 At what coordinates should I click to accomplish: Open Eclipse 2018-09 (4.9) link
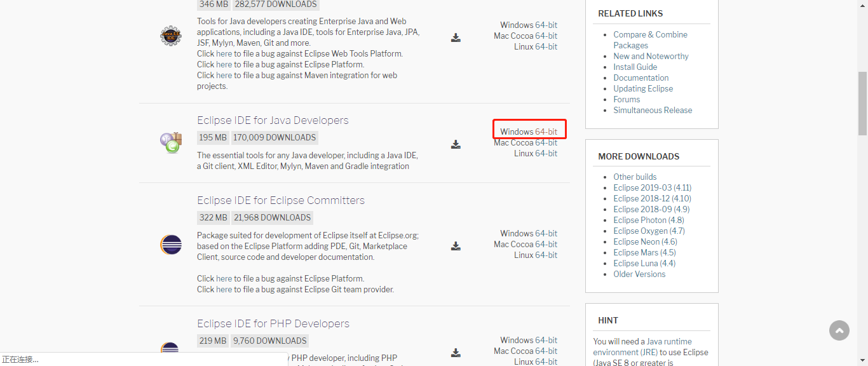coord(651,210)
